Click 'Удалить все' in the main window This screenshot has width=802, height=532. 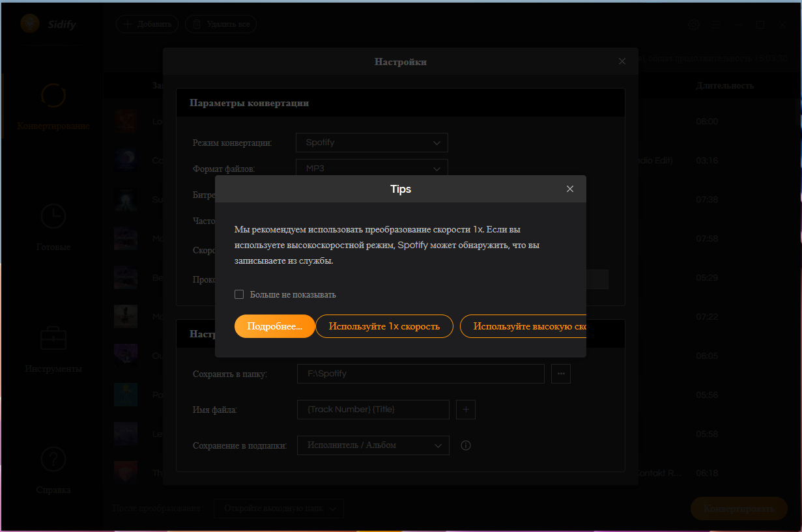pyautogui.click(x=221, y=24)
